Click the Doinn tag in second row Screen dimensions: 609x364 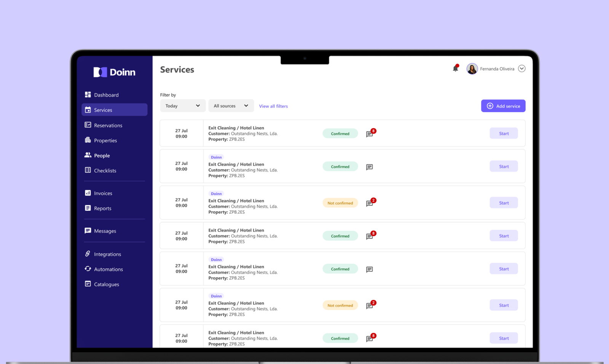216,157
